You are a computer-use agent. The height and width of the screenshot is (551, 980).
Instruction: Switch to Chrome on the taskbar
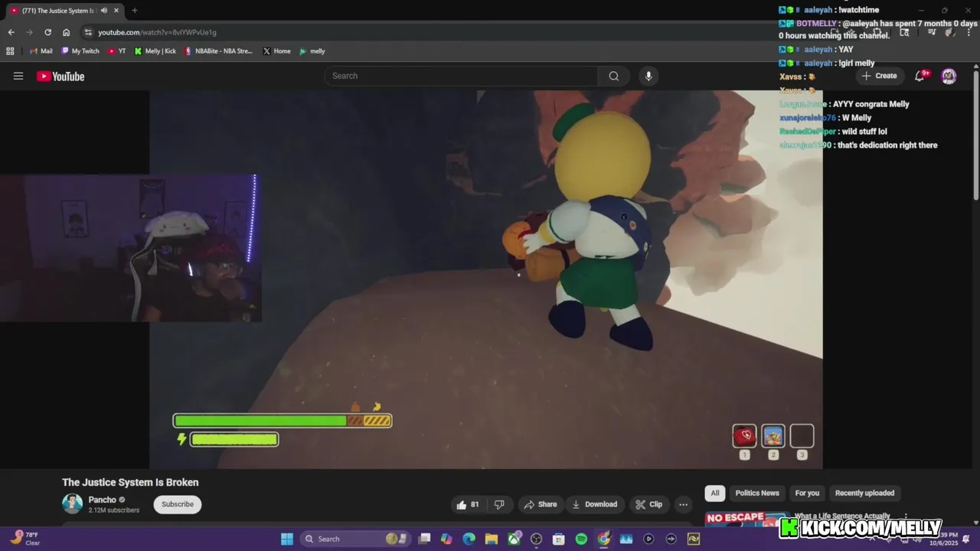[604, 539]
